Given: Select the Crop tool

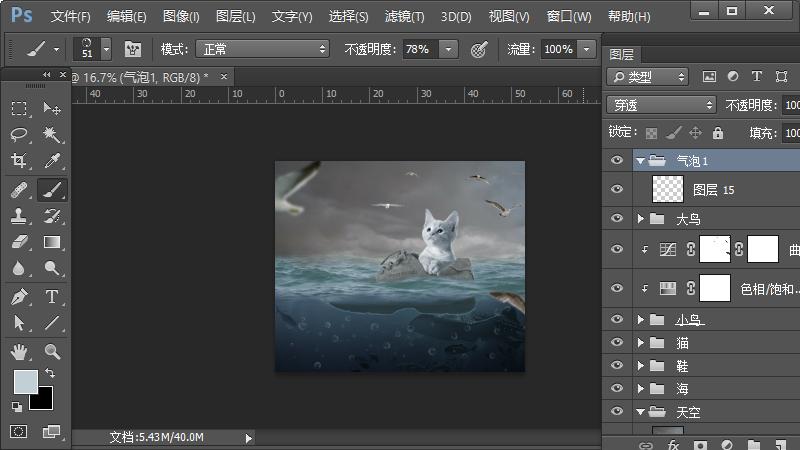Looking at the screenshot, I should pos(19,161).
